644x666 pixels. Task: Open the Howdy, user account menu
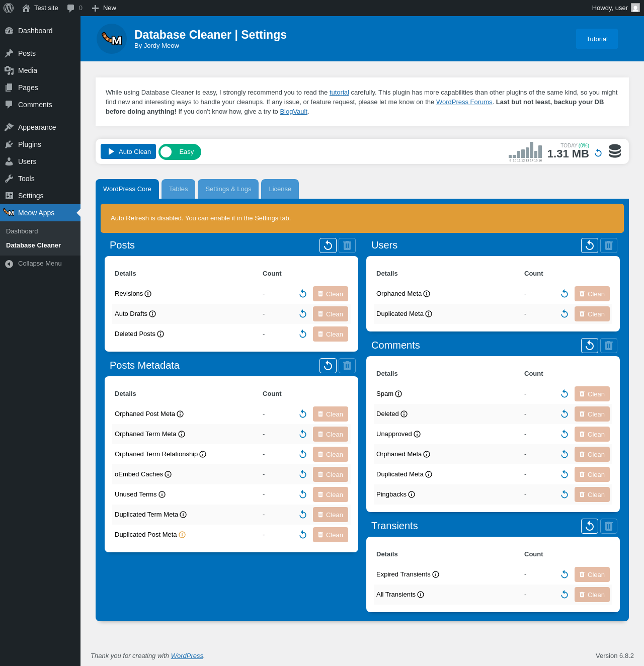pyautogui.click(x=616, y=8)
